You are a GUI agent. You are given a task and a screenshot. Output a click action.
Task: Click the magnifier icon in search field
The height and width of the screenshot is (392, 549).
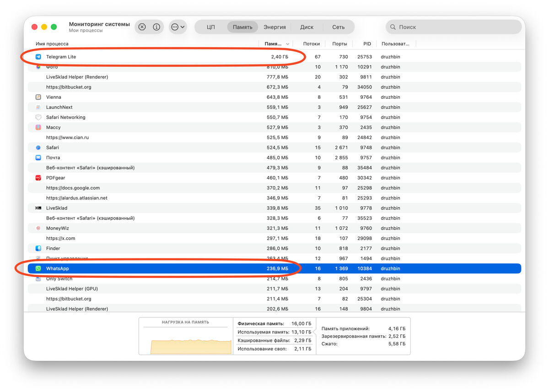point(393,27)
